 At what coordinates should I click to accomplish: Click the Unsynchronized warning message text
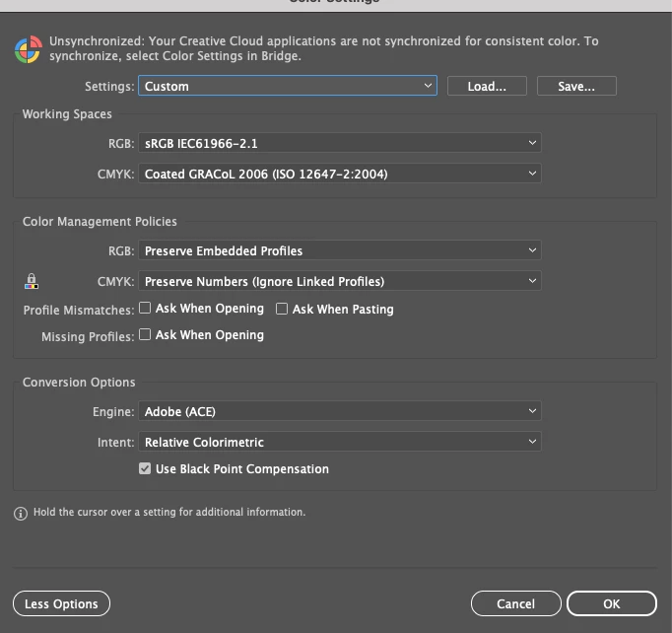[x=323, y=48]
